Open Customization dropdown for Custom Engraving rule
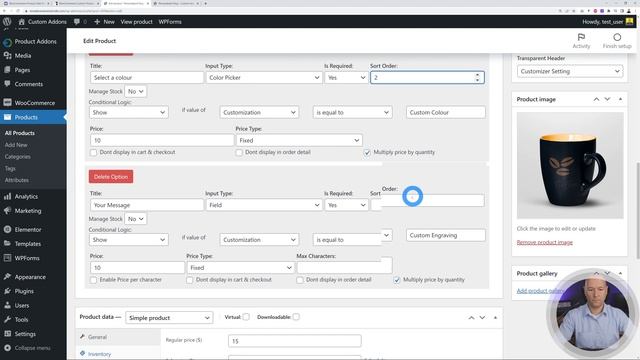The width and height of the screenshot is (640, 360). pos(259,240)
